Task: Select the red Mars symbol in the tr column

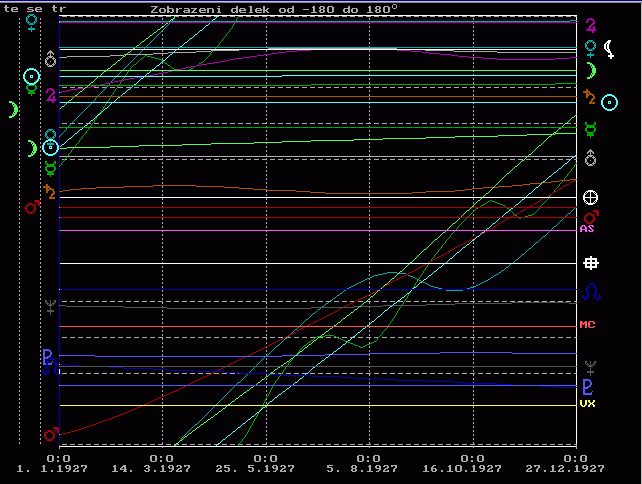Action: coord(51,434)
